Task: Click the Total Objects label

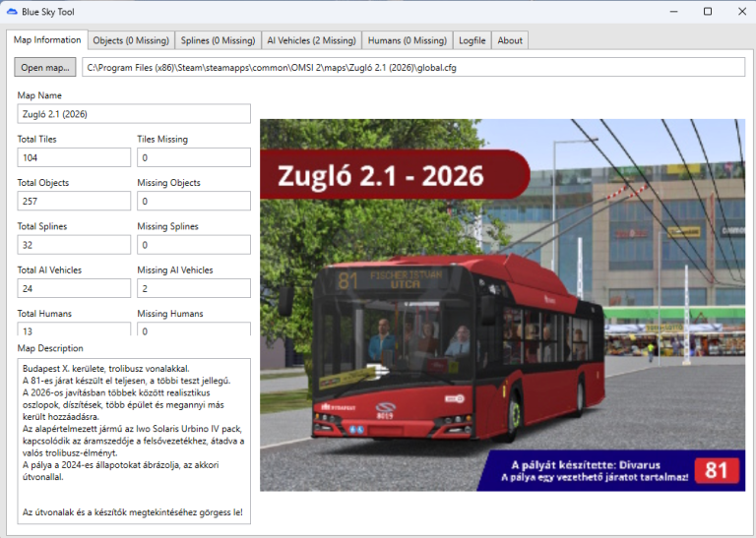Action: point(43,183)
